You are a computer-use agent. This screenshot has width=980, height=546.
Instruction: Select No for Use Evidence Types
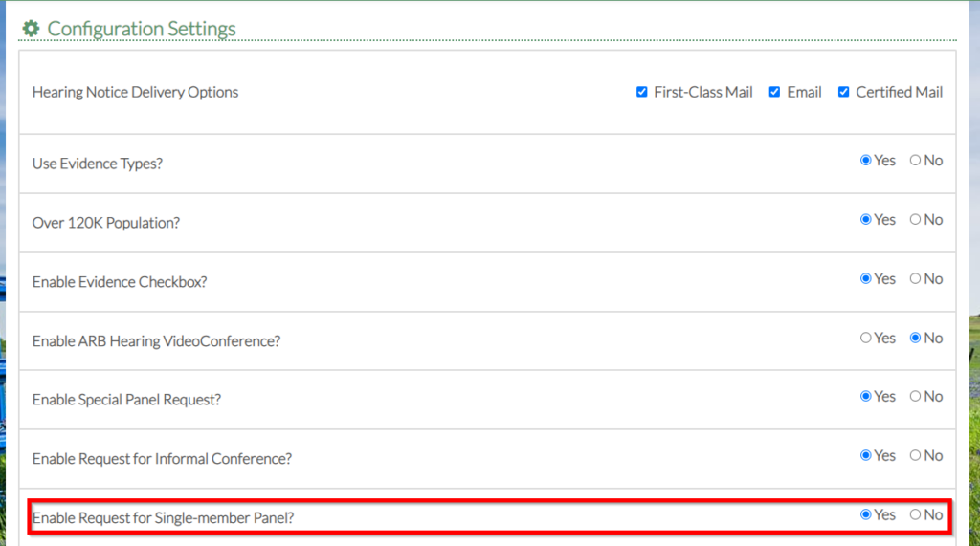915,161
